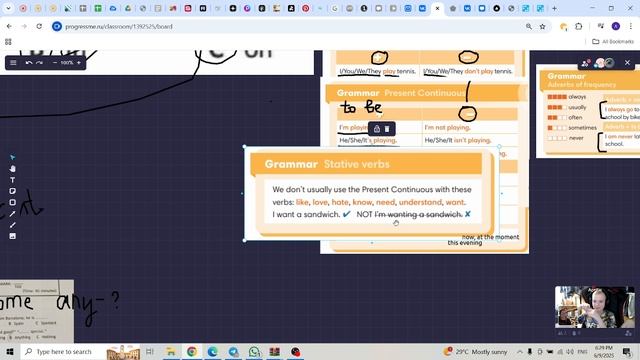
Task: Choose the hand pan tool
Action: click(13, 169)
